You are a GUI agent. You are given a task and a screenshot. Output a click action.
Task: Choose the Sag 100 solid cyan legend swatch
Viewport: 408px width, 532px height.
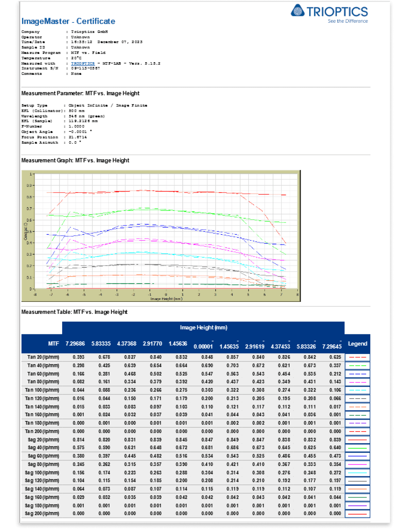357,473
